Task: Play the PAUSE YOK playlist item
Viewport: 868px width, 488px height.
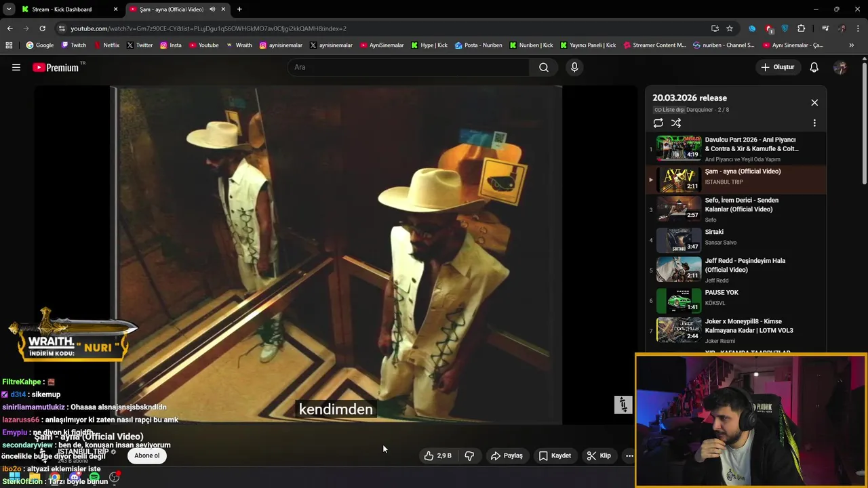Action: pyautogui.click(x=735, y=300)
